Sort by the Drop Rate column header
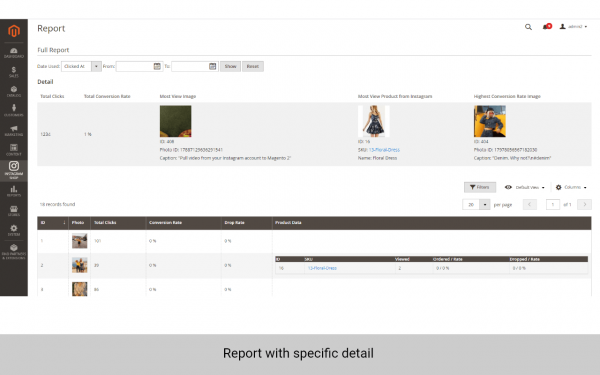The height and width of the screenshot is (375, 600). [x=247, y=223]
